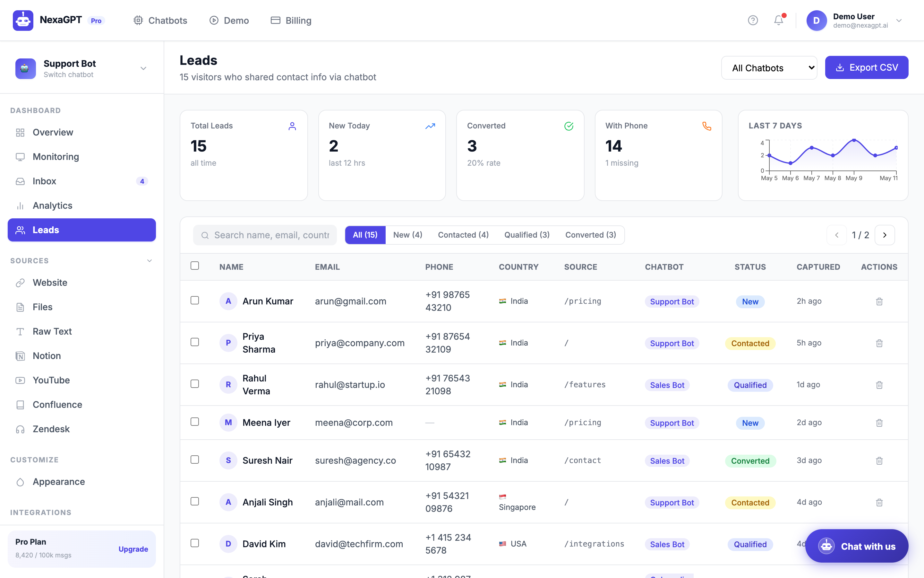The width and height of the screenshot is (924, 578).
Task: Toggle the select-all leads checkbox
Action: 195,266
